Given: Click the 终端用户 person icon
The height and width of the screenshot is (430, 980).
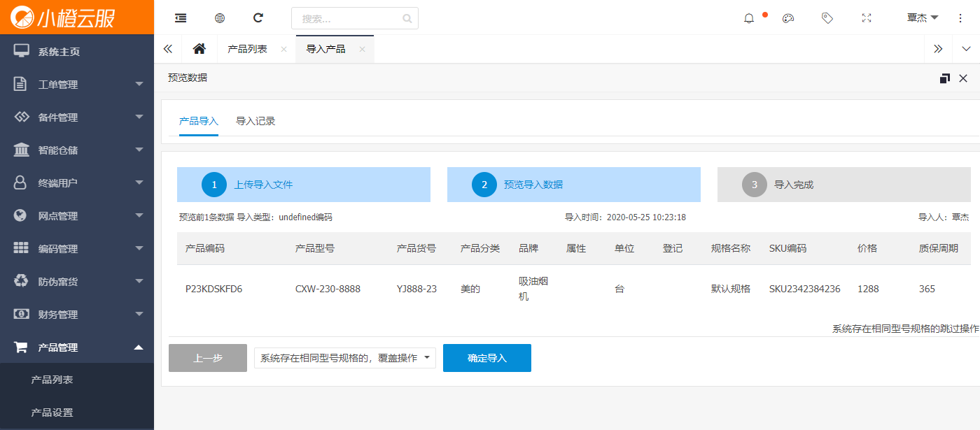Looking at the screenshot, I should click(21, 182).
